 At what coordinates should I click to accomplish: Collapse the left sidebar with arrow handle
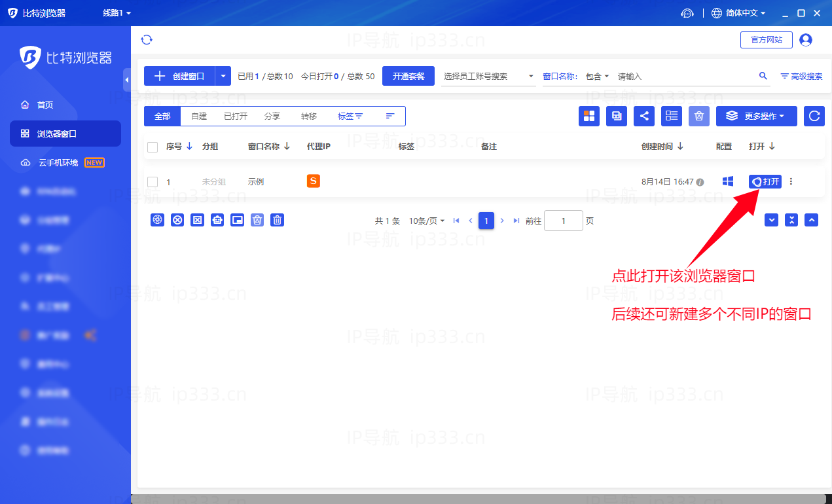point(126,80)
